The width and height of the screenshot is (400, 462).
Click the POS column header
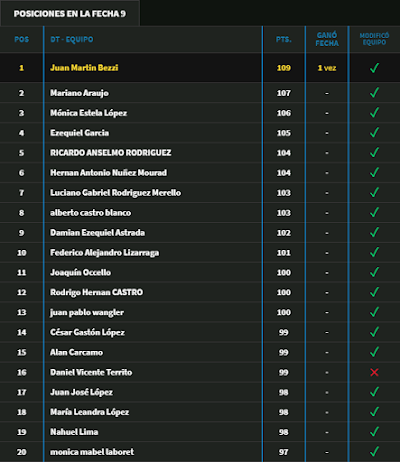tap(22, 39)
